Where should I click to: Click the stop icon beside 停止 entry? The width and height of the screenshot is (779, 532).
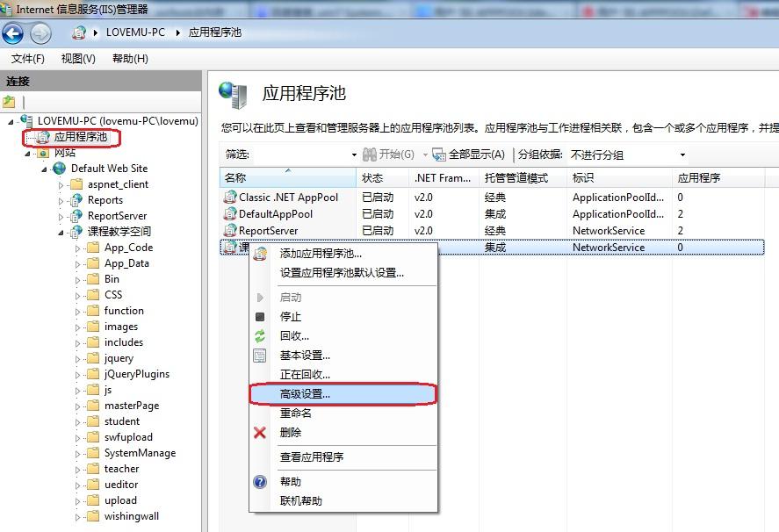259,315
